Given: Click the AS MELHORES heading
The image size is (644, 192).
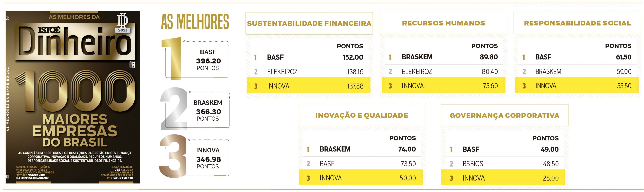Looking at the screenshot, I should pos(195,22).
